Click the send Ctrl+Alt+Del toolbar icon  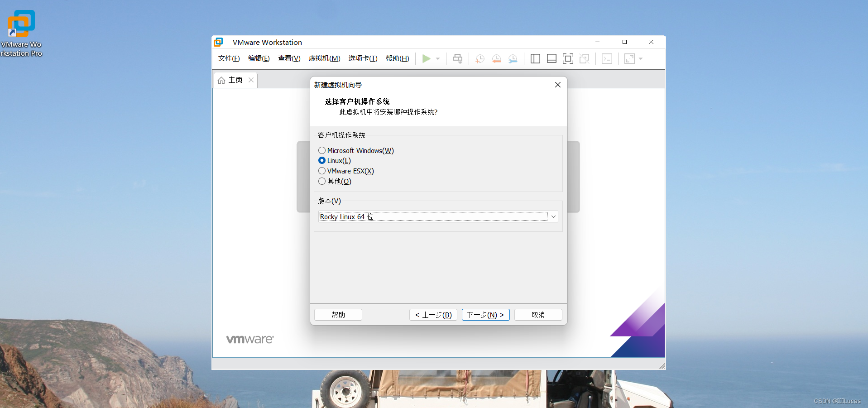458,59
